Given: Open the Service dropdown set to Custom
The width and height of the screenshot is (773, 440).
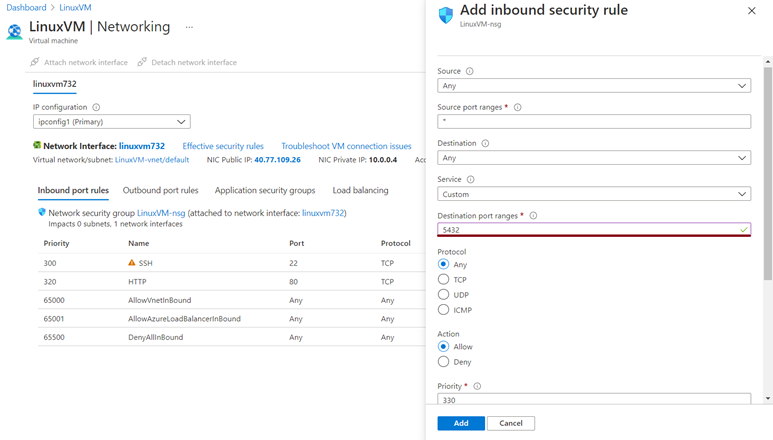Looking at the screenshot, I should pos(594,194).
